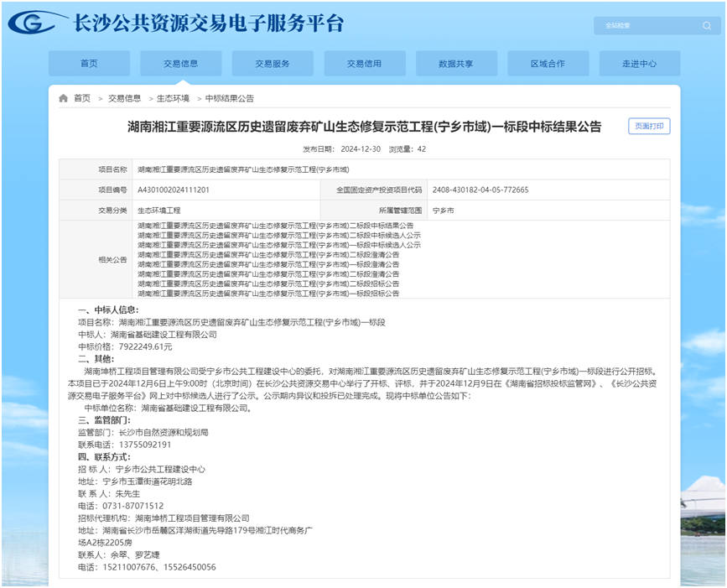Select the 交易信息 navigation tab

(x=180, y=64)
